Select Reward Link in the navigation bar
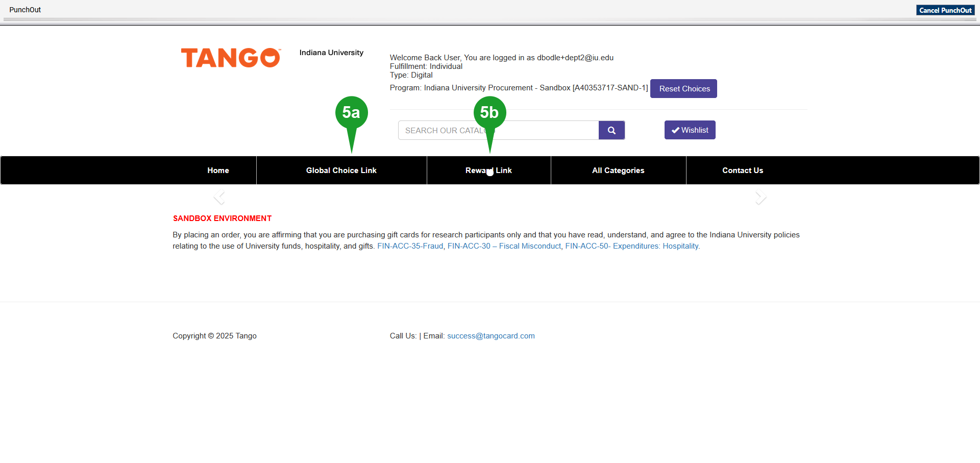This screenshot has width=980, height=463. click(488, 170)
